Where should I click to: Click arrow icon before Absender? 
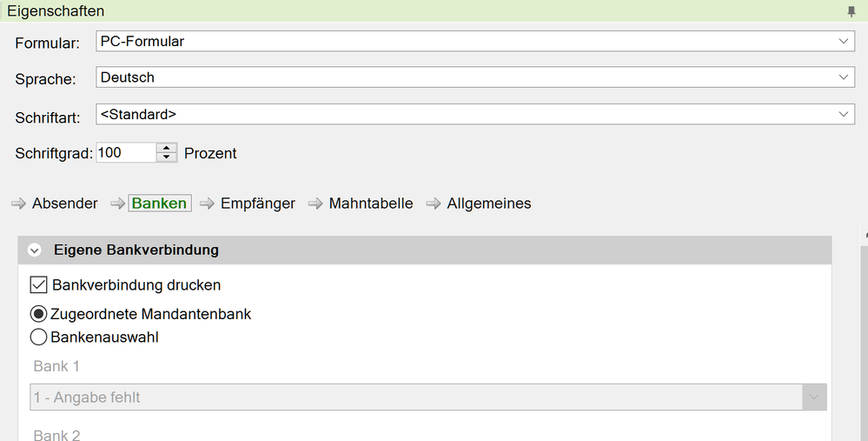[19, 204]
